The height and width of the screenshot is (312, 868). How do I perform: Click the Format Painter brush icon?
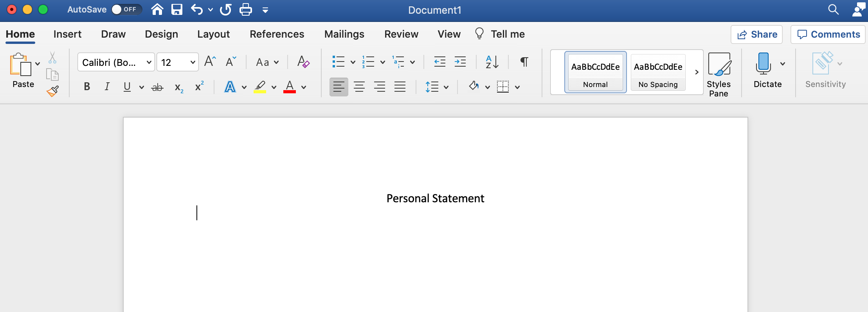click(52, 91)
